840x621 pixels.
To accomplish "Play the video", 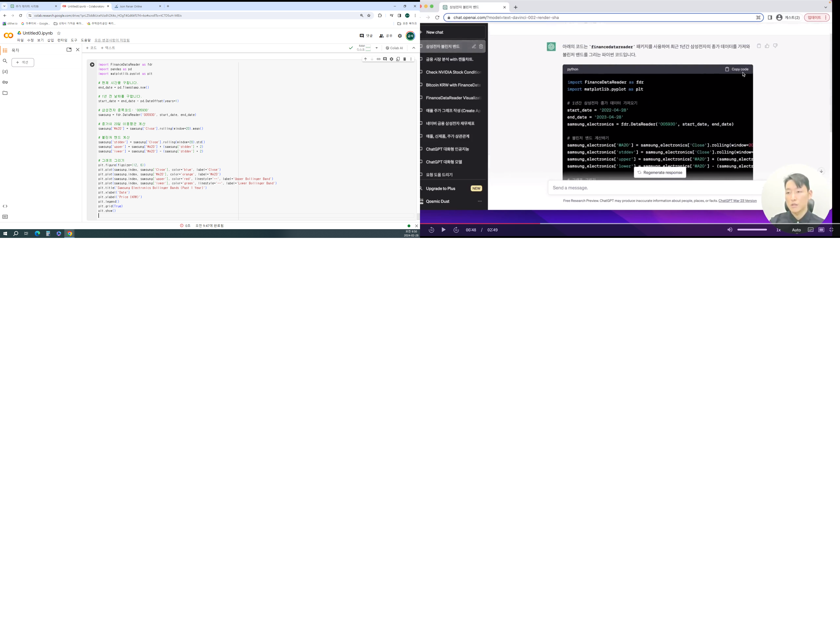I will [444, 230].
